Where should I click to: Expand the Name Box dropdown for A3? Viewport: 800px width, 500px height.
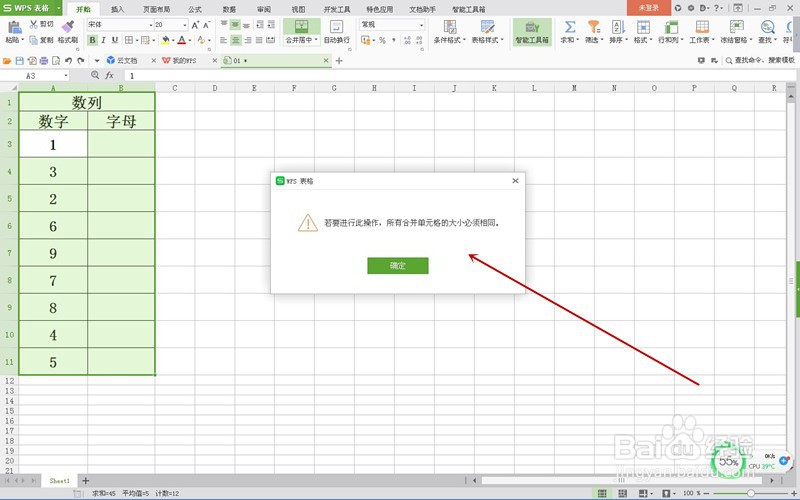(66, 76)
